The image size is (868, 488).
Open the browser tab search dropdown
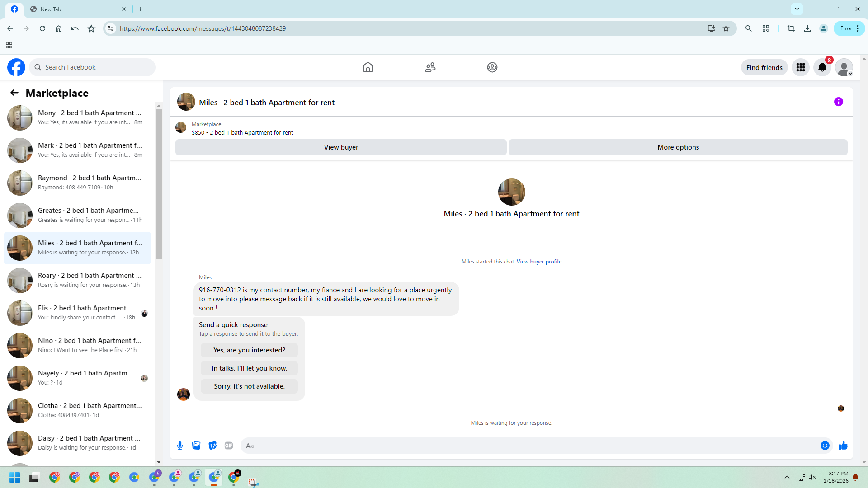pyautogui.click(x=797, y=9)
